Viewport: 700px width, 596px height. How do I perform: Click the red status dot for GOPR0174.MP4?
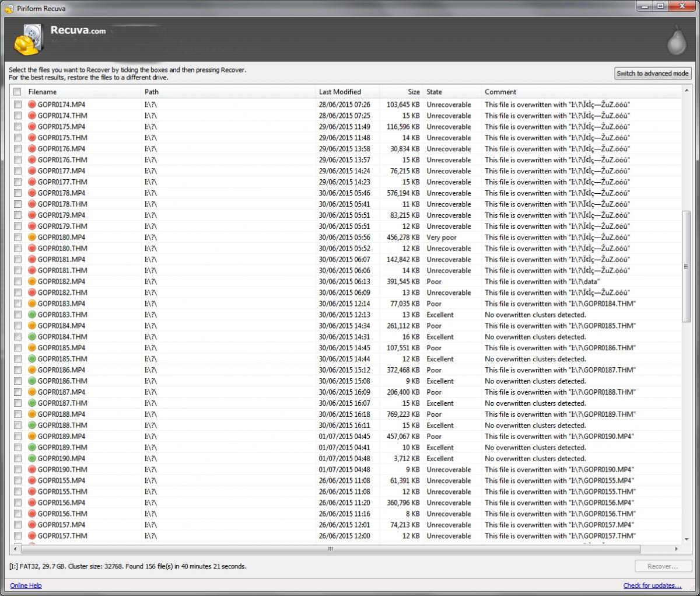32,104
